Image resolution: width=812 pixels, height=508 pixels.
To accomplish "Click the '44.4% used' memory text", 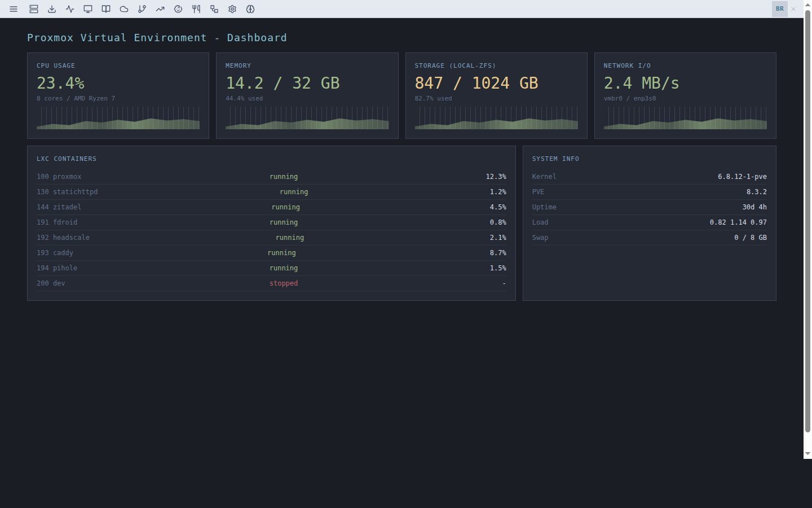I will point(244,98).
